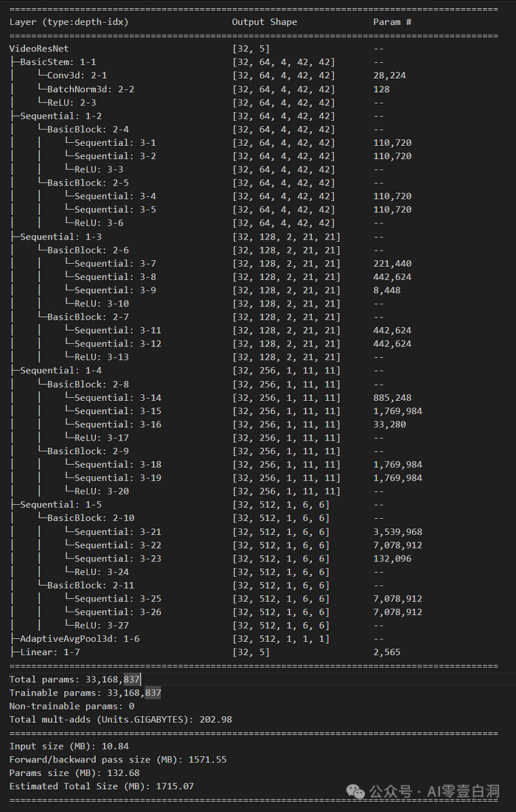
Task: Select the highlighted 837 in Trainable params
Action: pyautogui.click(x=153, y=693)
